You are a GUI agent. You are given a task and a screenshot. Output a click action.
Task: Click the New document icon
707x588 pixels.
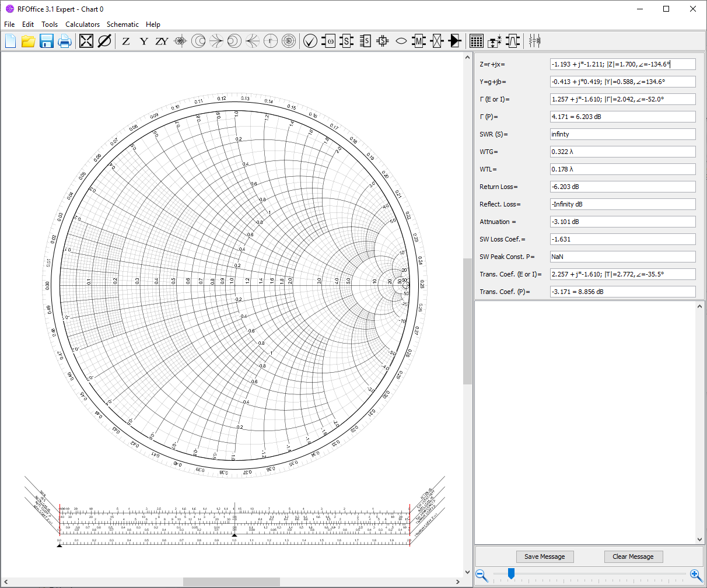10,41
